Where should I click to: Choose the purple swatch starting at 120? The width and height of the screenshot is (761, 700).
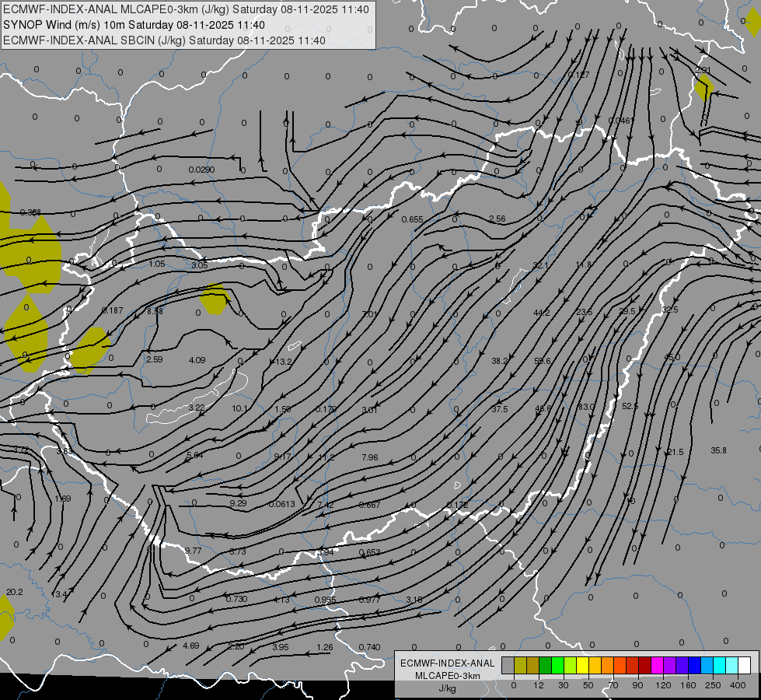(x=670, y=665)
